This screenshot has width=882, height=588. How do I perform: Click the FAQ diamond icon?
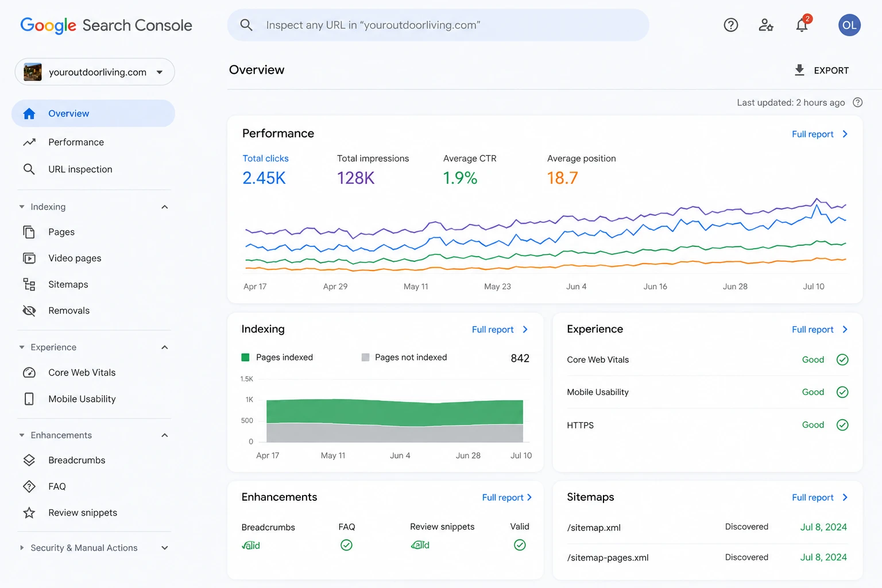click(x=29, y=486)
